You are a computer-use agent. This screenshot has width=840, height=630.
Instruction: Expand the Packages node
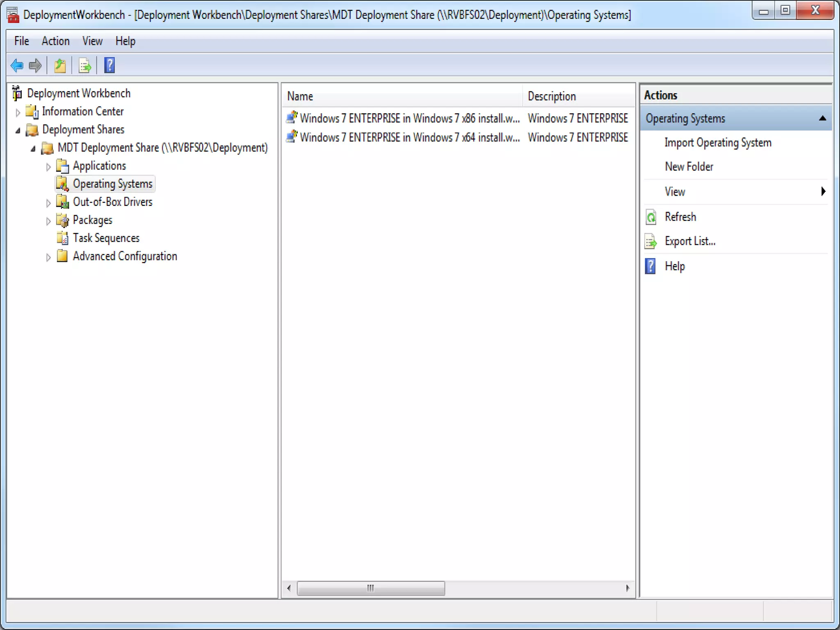48,221
